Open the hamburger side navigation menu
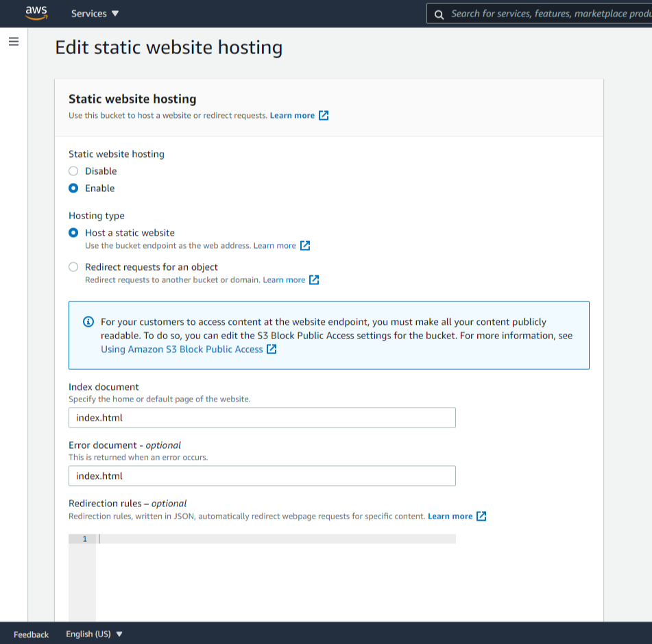Viewport: 652px width, 644px height. (x=14, y=42)
